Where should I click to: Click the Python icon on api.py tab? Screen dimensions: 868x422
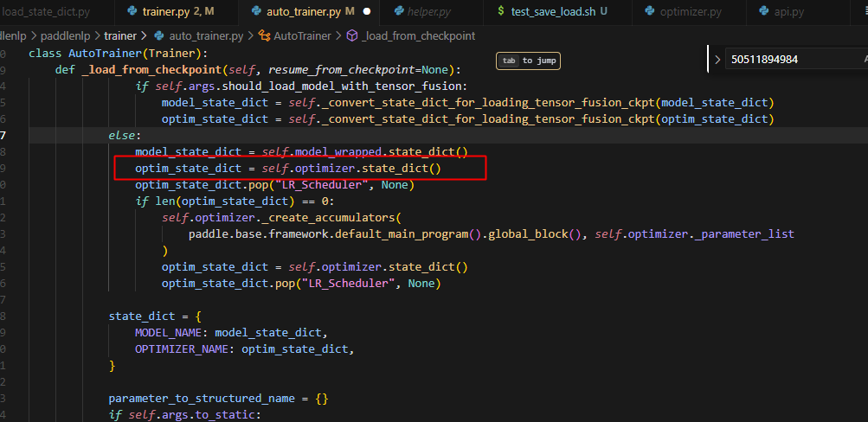pyautogui.click(x=764, y=12)
